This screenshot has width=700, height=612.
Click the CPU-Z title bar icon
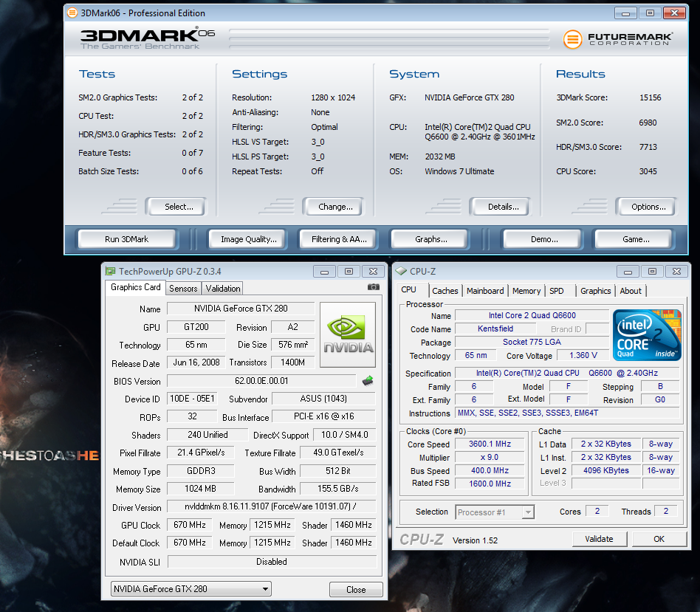pyautogui.click(x=401, y=271)
